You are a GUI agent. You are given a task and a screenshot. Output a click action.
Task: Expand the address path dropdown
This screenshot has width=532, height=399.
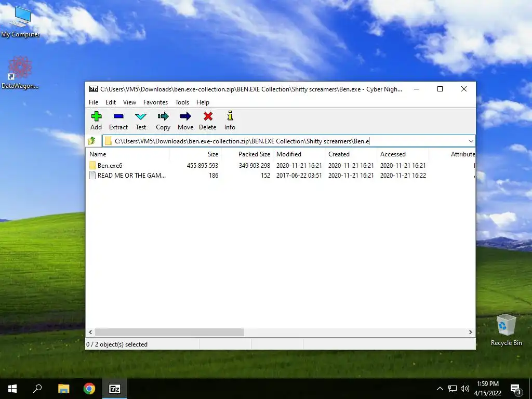click(x=471, y=141)
